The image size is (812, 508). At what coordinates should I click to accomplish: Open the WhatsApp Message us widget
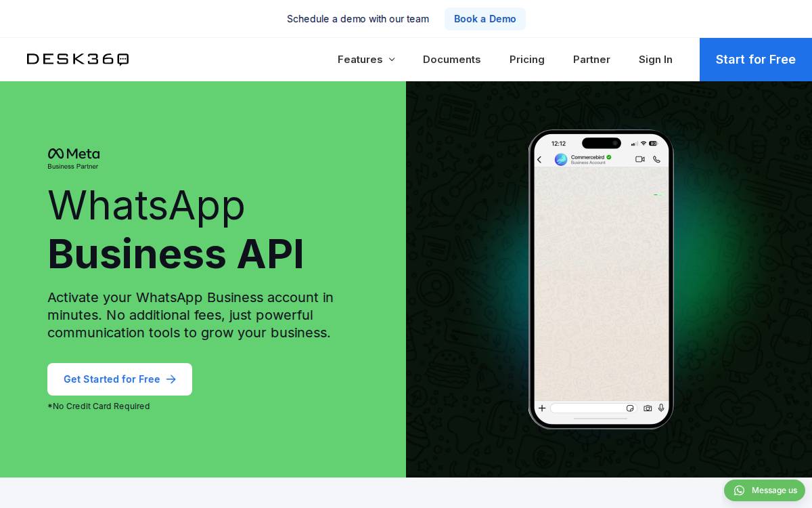pyautogui.click(x=765, y=490)
